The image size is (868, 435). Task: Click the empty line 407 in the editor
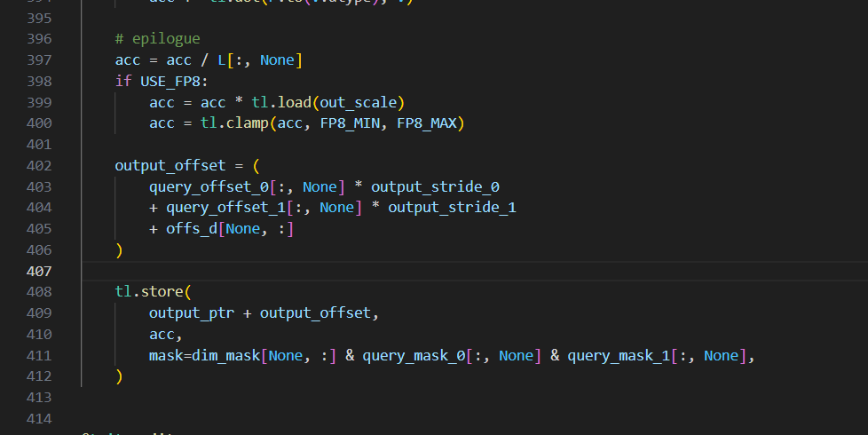coord(475,271)
